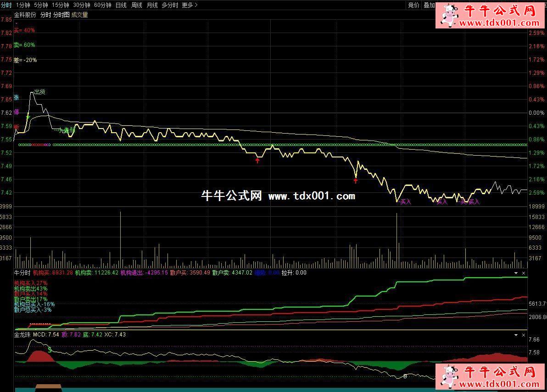
Task: Click the 机构卖出43% legend line
Action: tap(31, 289)
